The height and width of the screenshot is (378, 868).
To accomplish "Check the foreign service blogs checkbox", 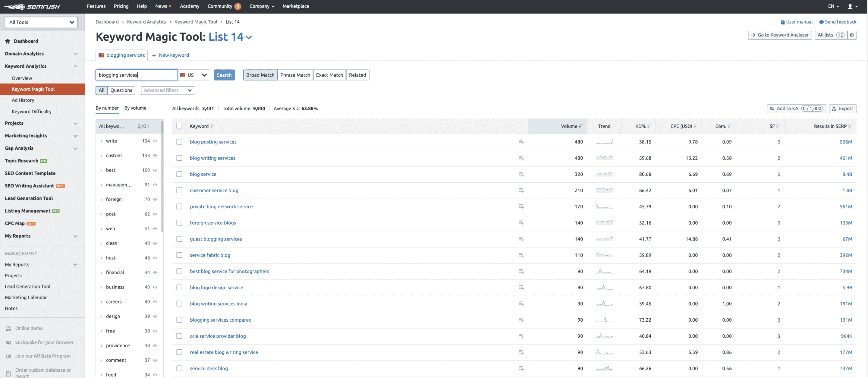I will [179, 223].
